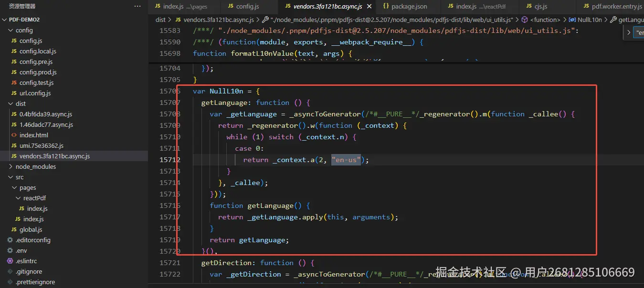Collapse the reactPdf folder
The width and height of the screenshot is (644, 288).
pyautogui.click(x=19, y=198)
